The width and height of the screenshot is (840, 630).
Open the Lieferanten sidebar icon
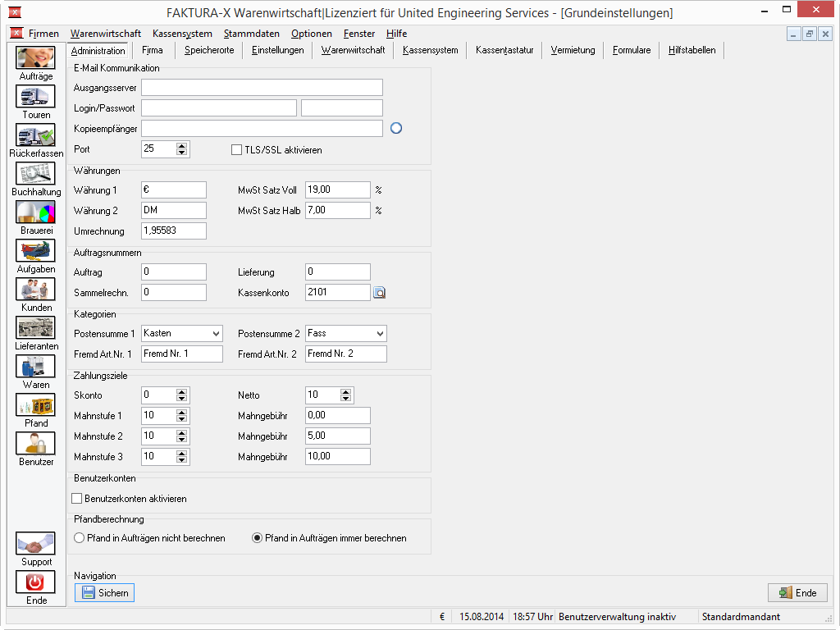click(35, 328)
